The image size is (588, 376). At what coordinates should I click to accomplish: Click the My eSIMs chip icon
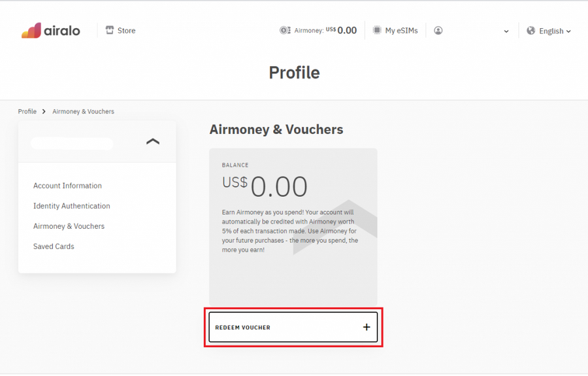coord(377,30)
